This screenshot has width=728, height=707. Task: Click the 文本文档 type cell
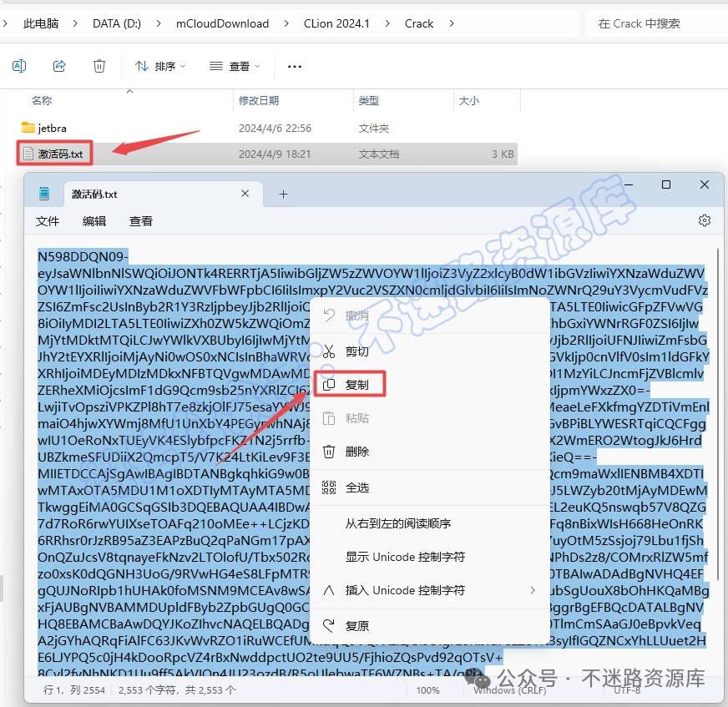378,154
